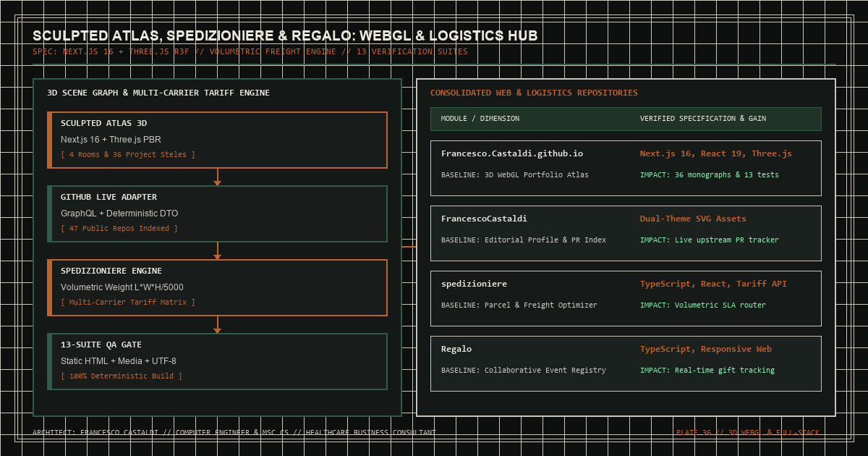Image resolution: width=868 pixels, height=456 pixels.
Task: Click heading 'CONSOLIDATED WEB & LOGISTICS REPOSITORIES'
Action: 534,93
